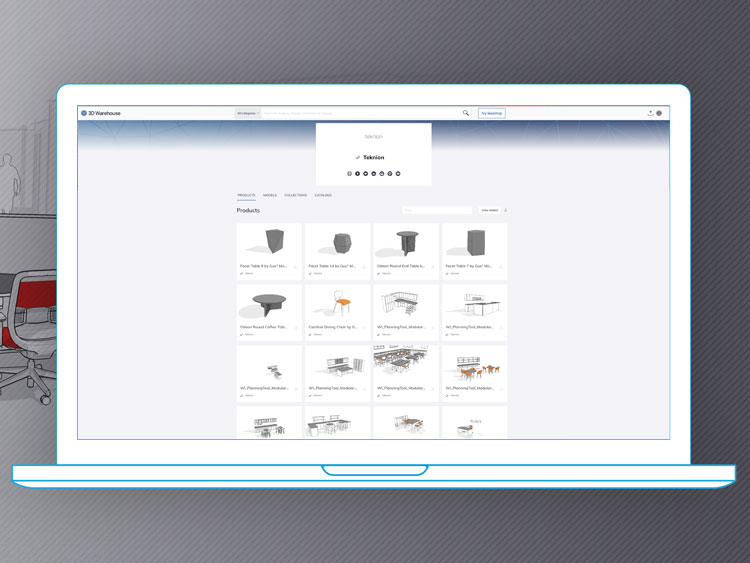Click Teknion author link under Facet Table 8
Image resolution: width=750 pixels, height=563 pixels.
pyautogui.click(x=249, y=274)
